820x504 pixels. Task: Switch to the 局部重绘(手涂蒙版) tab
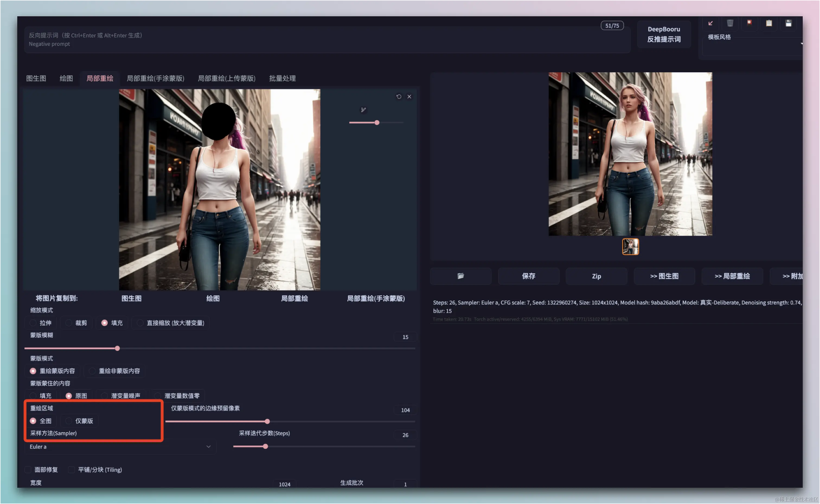(x=155, y=78)
